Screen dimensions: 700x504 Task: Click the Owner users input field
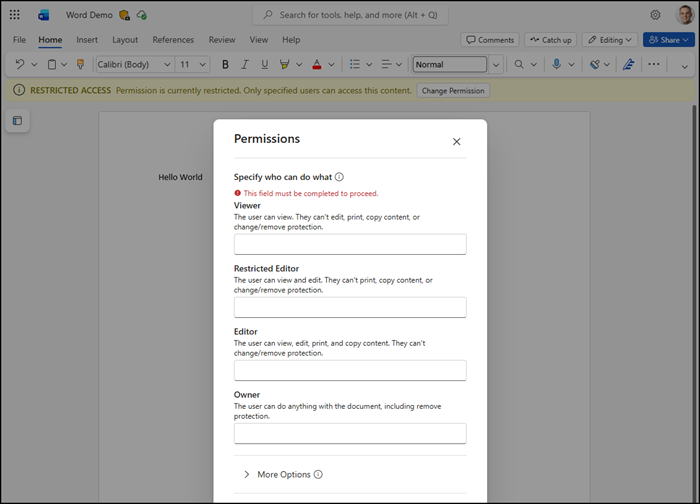(350, 433)
